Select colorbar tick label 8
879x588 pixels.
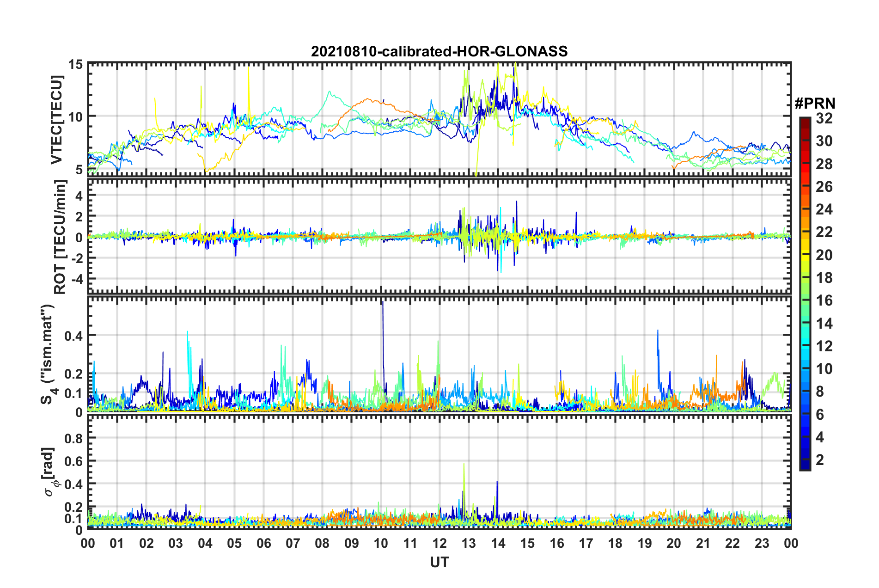coord(820,392)
